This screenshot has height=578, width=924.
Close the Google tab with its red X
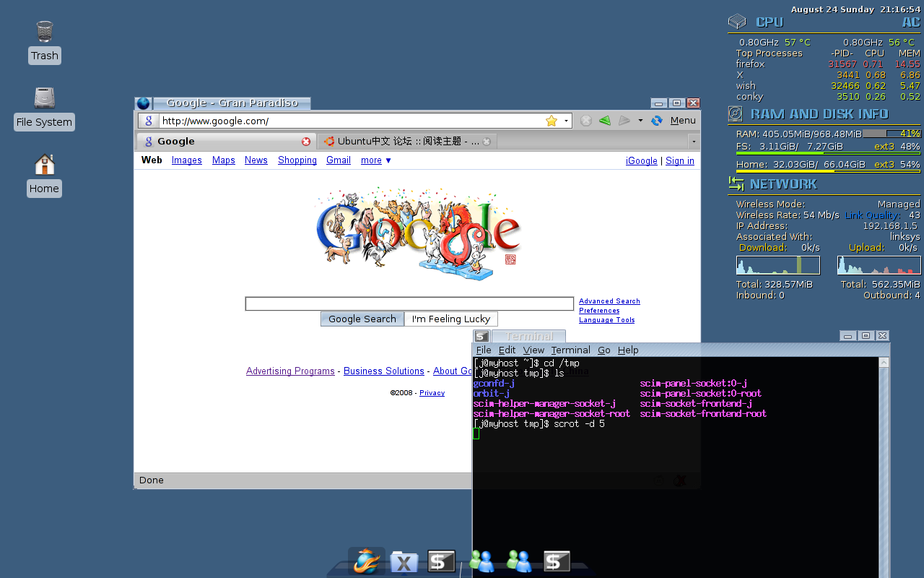(x=306, y=142)
